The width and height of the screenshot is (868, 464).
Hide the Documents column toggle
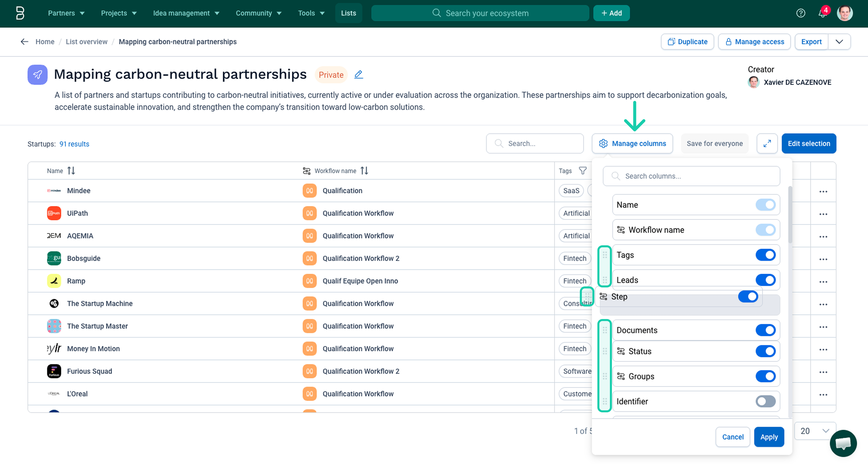(766, 330)
